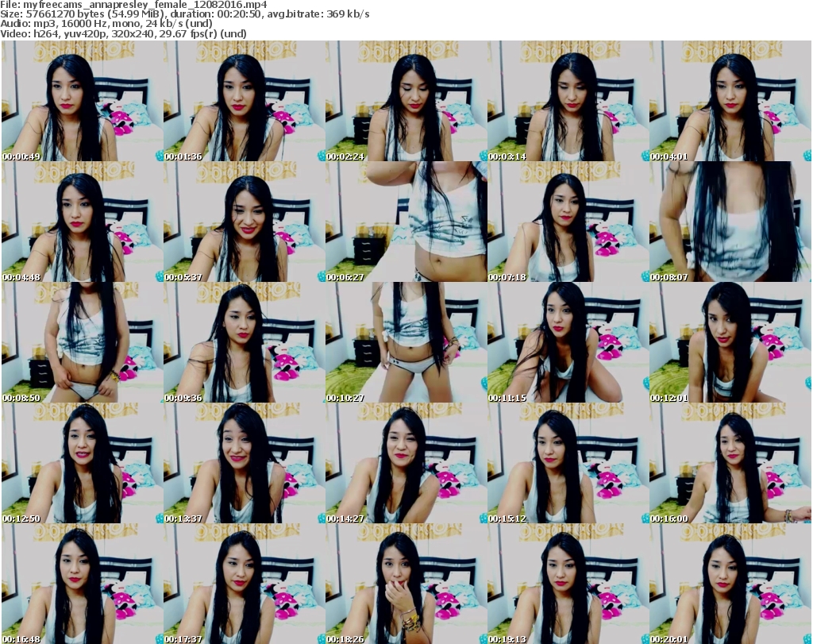Open the thumbnail stamped 00:04:48
Screen dimensions: 813x644
[82, 222]
